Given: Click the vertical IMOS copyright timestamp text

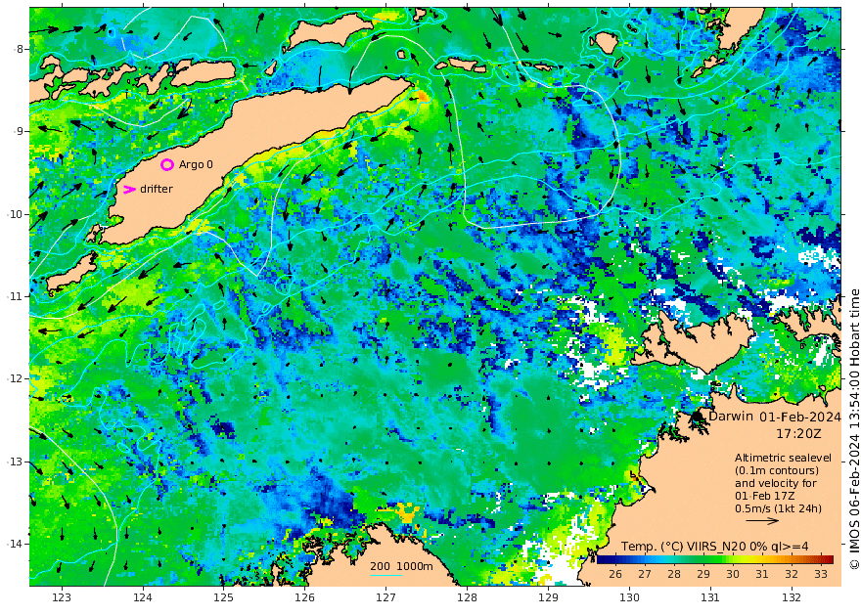Looking at the screenshot, I should coord(854,429).
